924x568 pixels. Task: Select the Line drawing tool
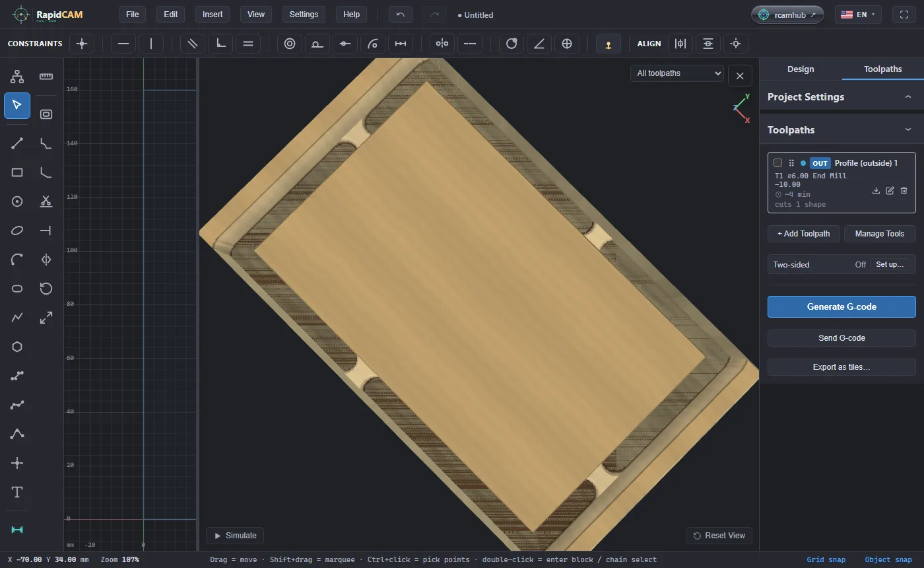click(x=17, y=143)
